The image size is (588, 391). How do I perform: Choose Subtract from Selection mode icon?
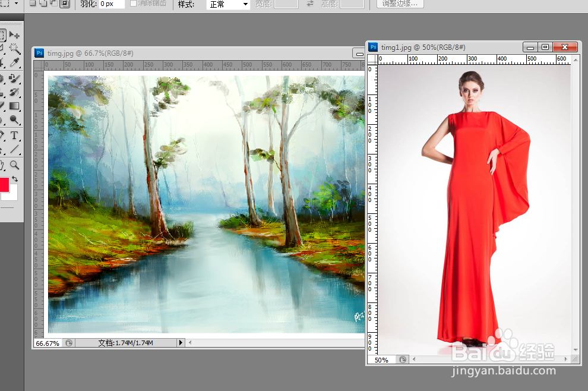(x=53, y=4)
